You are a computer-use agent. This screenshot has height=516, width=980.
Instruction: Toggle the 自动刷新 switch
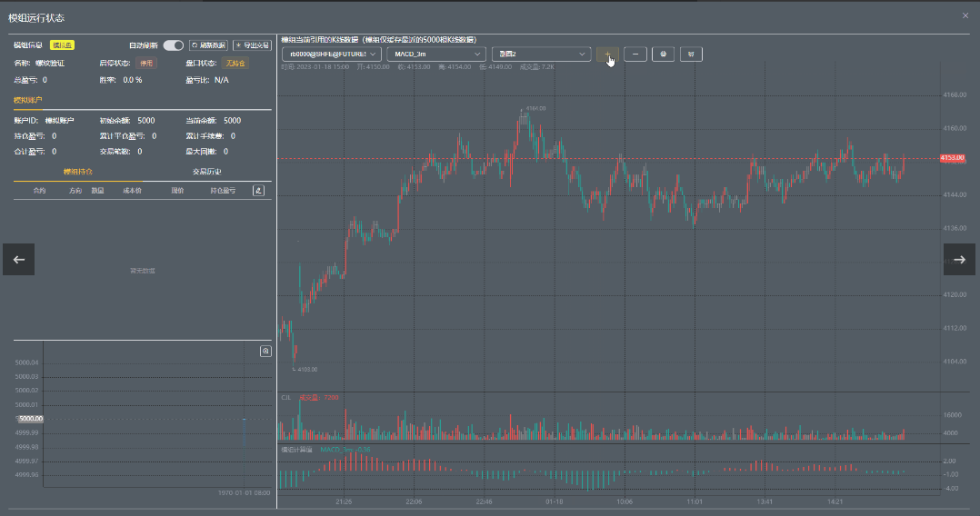pyautogui.click(x=174, y=45)
